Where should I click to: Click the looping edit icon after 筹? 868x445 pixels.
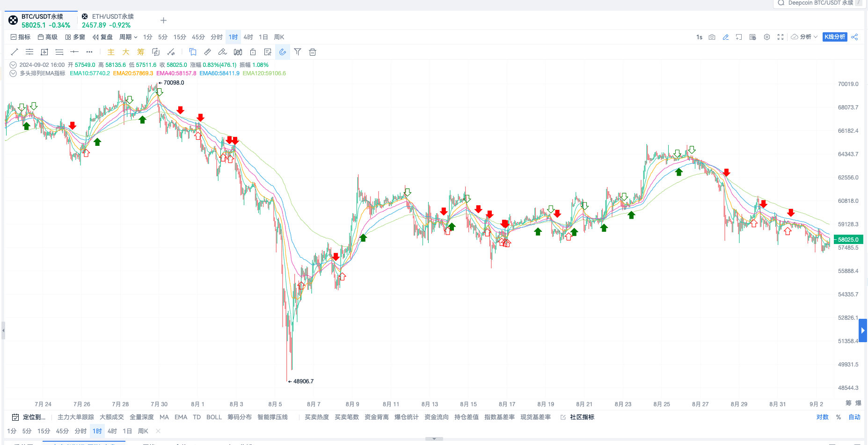(156, 52)
